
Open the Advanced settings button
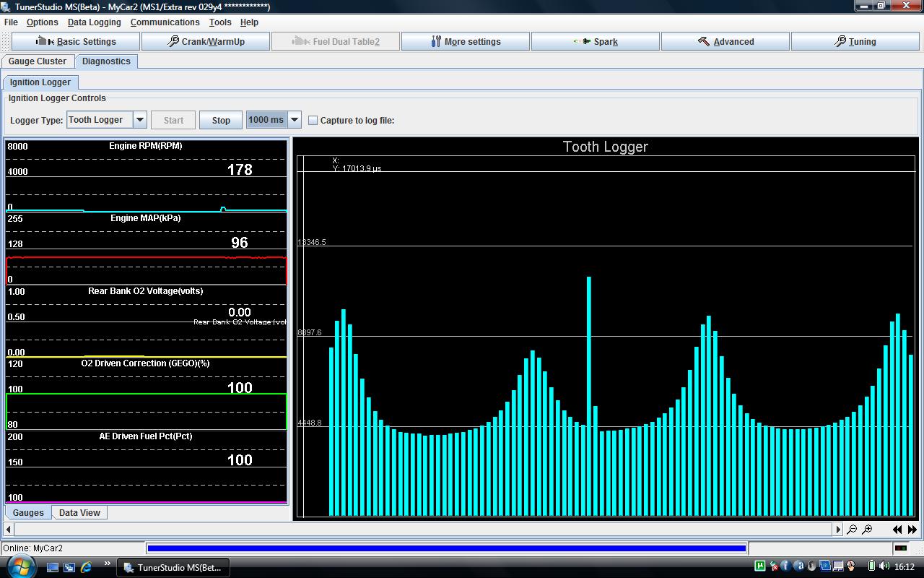pyautogui.click(x=725, y=41)
